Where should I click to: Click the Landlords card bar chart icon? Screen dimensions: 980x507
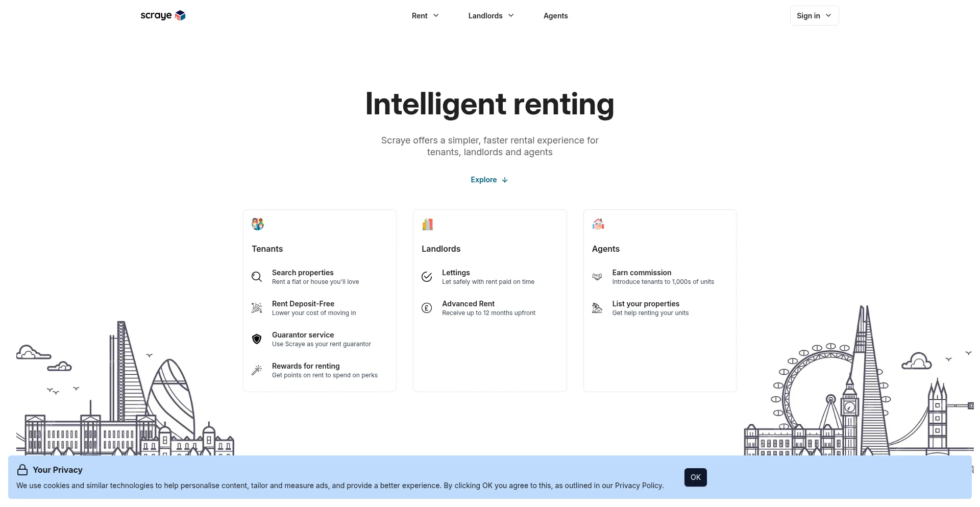point(428,224)
